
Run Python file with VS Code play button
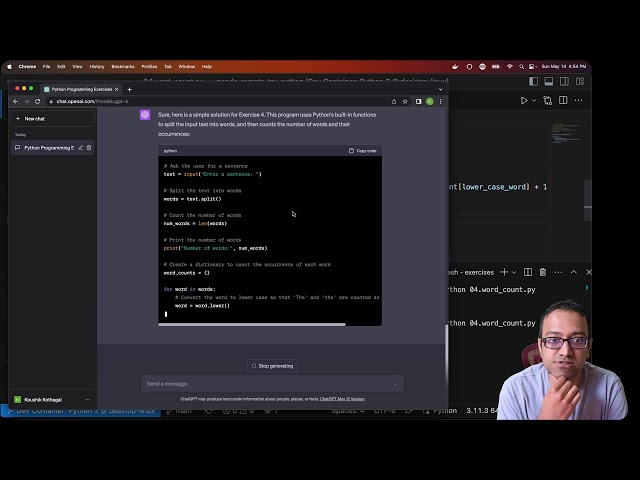[x=524, y=100]
